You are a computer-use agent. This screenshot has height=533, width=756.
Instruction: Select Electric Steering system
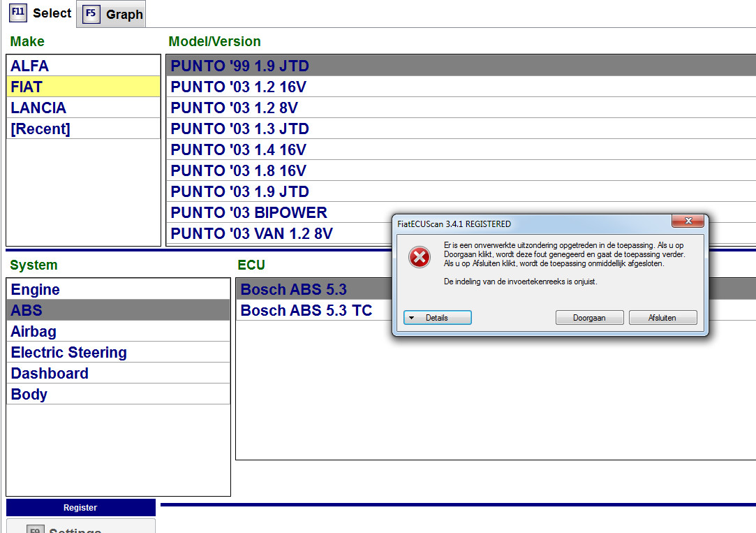118,352
